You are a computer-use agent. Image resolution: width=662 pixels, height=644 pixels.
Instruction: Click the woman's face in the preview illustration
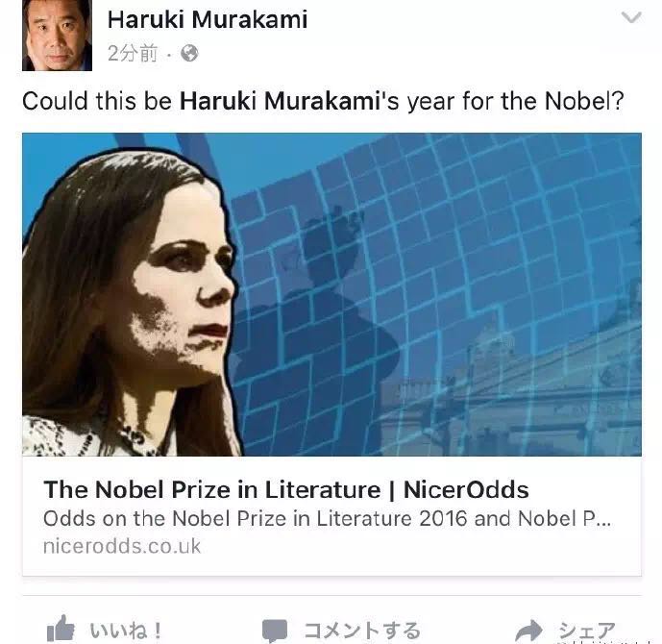tap(182, 287)
